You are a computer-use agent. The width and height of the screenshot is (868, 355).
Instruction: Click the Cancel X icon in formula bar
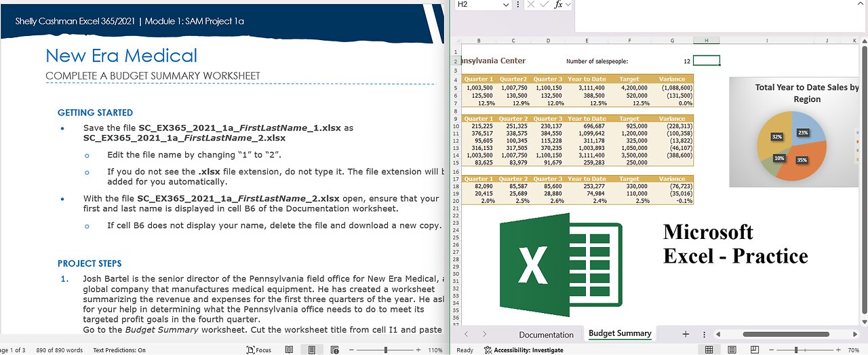(x=530, y=5)
